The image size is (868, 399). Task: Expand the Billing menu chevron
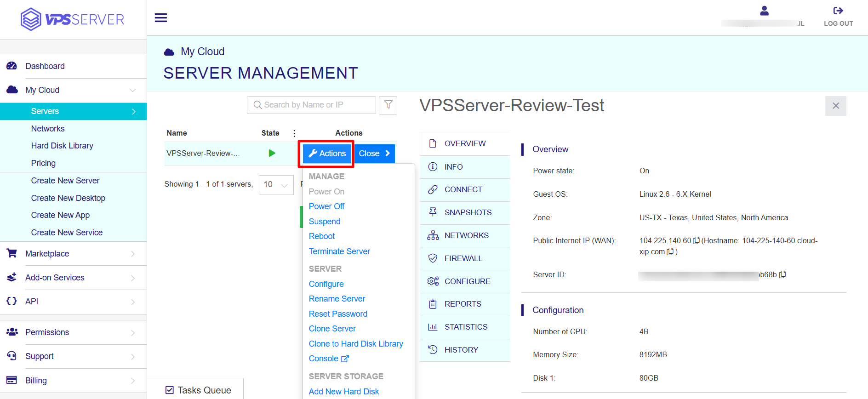[x=133, y=381]
